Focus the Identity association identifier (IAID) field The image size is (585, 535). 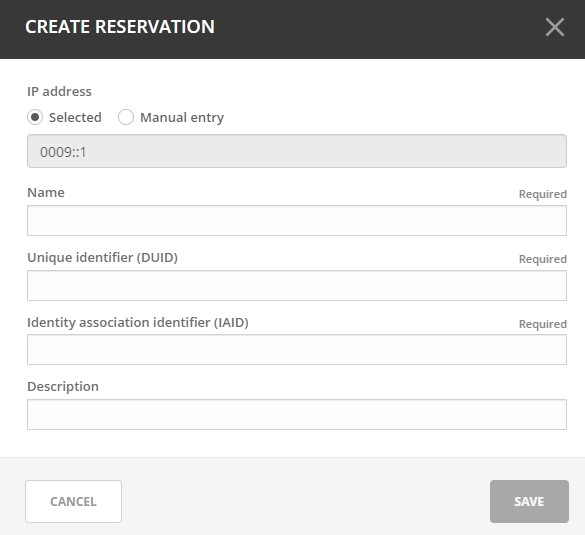297,350
